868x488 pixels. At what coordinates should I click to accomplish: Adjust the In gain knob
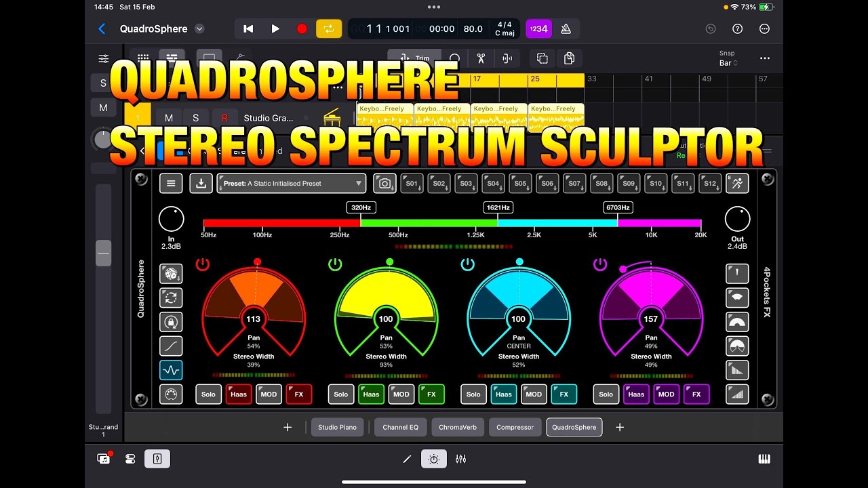click(171, 220)
